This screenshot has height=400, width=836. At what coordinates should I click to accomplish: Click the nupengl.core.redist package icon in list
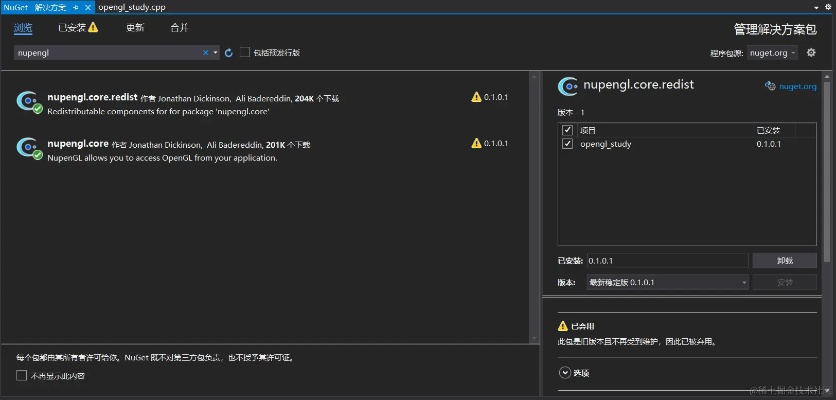coord(29,101)
